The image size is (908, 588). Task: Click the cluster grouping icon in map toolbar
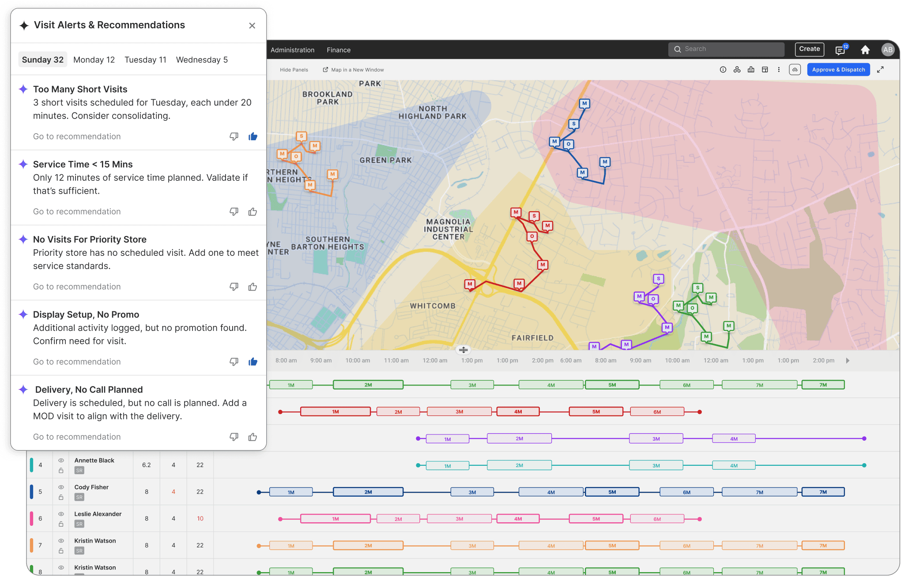pyautogui.click(x=737, y=70)
